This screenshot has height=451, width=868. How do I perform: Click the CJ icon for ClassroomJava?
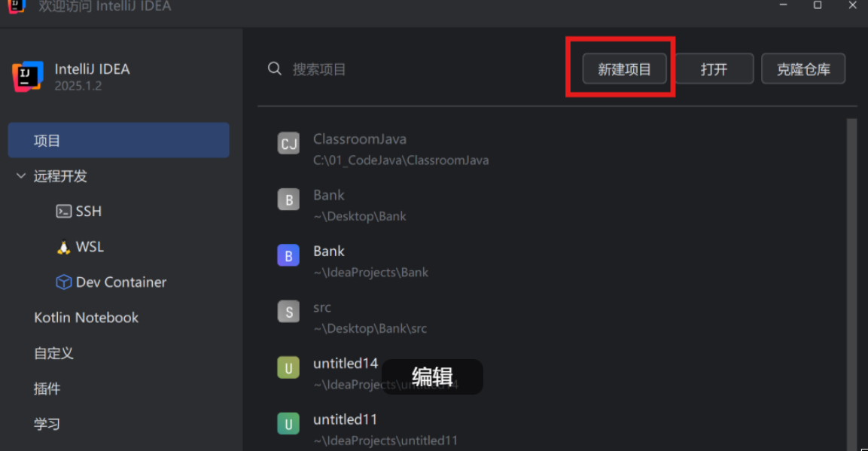click(288, 143)
